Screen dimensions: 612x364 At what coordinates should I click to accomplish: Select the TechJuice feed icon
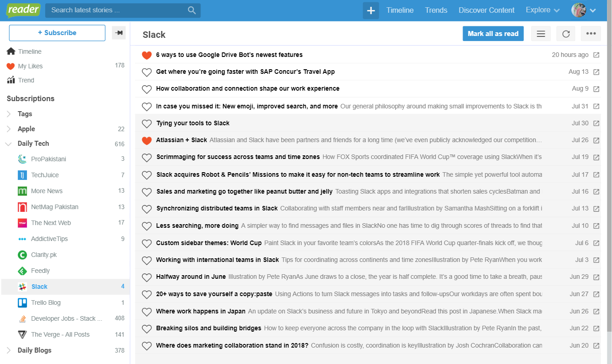pyautogui.click(x=22, y=175)
